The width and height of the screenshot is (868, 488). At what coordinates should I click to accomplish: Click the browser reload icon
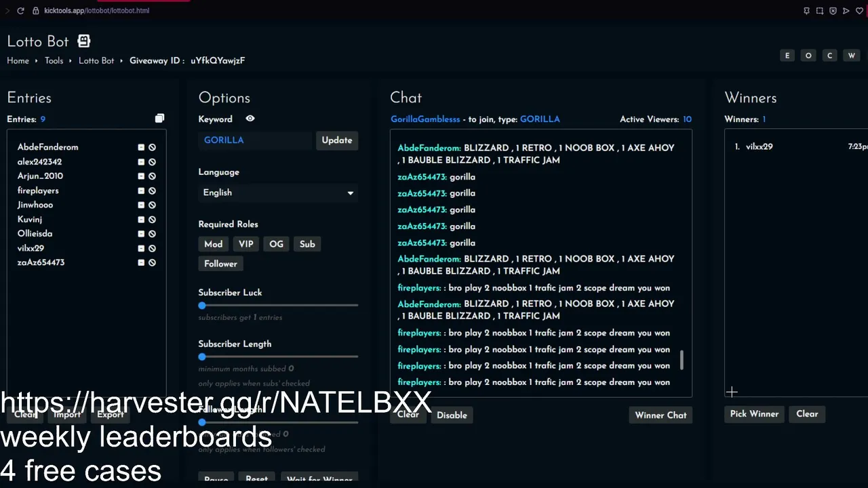click(20, 11)
